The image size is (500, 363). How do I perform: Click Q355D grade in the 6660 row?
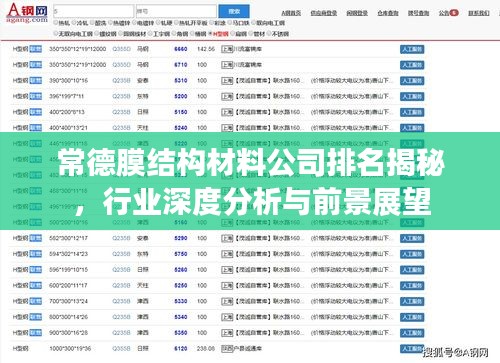click(121, 49)
